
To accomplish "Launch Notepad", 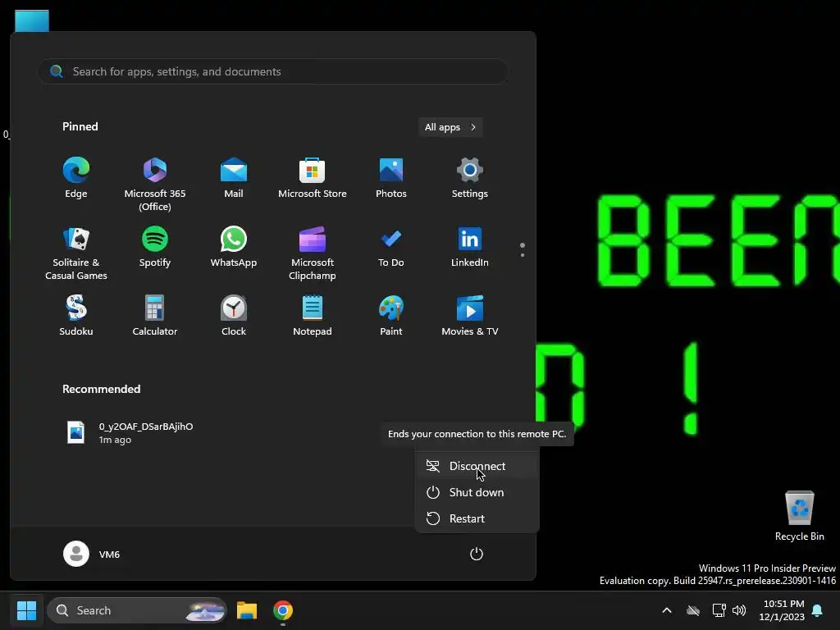I will (x=313, y=316).
